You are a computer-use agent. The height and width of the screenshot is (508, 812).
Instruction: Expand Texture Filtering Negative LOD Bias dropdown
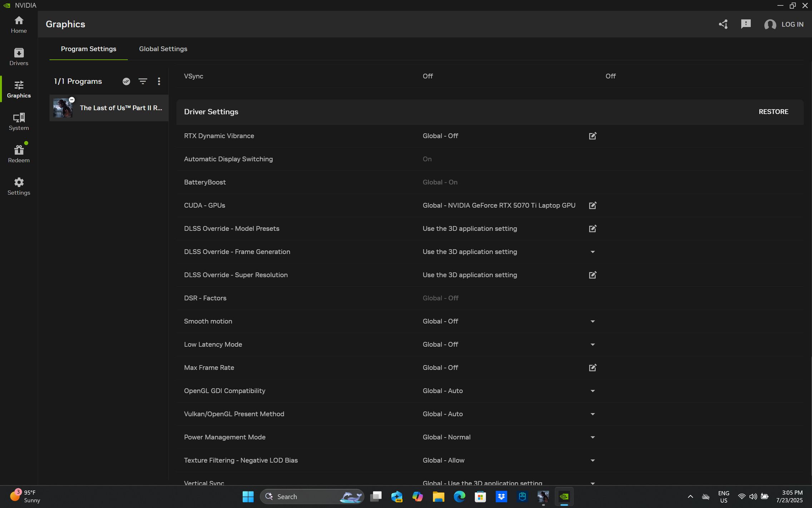pyautogui.click(x=593, y=460)
